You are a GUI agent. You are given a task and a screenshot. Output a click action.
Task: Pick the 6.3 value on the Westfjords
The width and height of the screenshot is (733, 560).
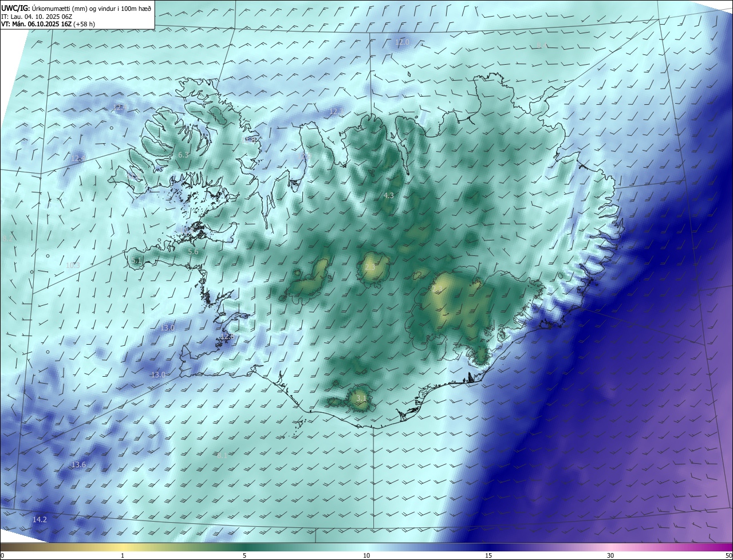[x=183, y=155]
